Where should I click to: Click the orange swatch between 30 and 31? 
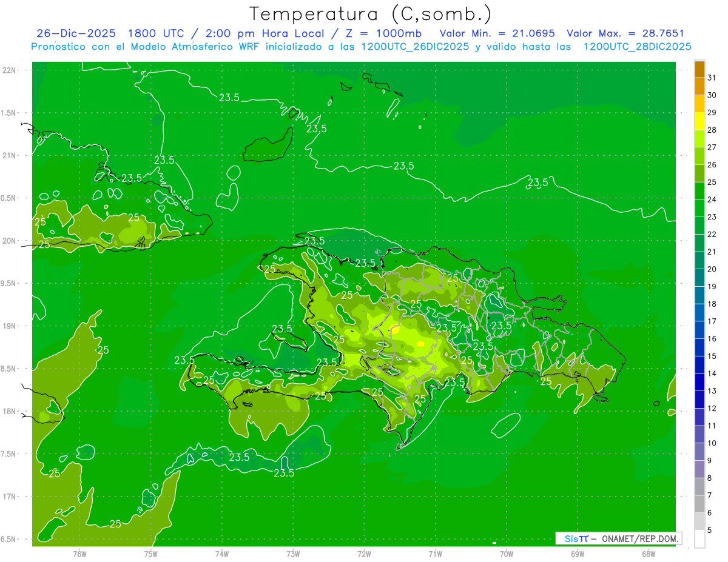pos(699,86)
